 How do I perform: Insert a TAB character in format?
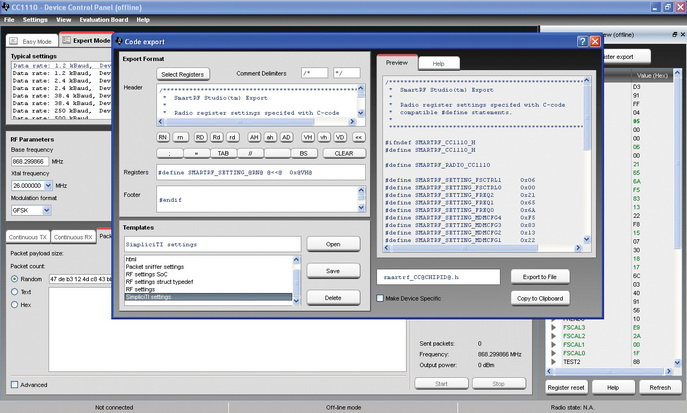223,153
